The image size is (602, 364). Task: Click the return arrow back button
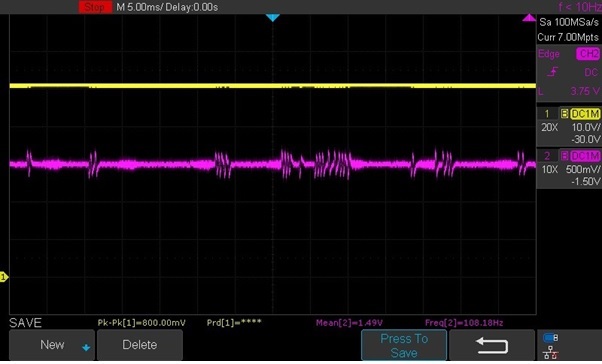[492, 345]
